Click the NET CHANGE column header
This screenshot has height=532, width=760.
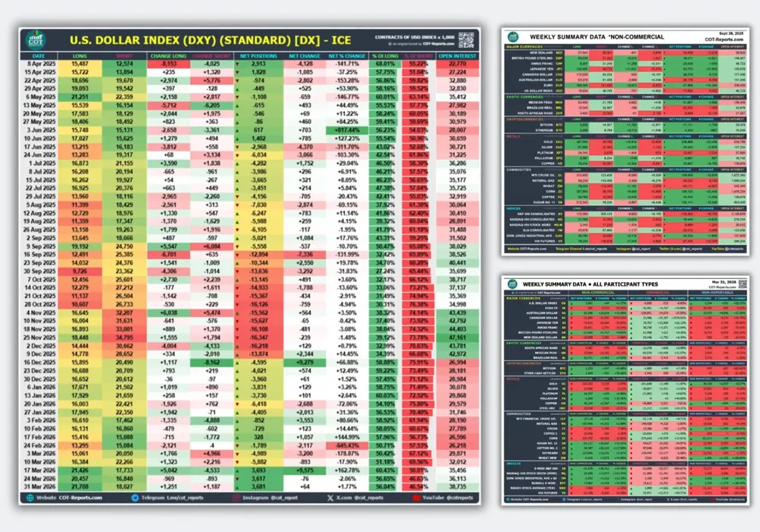(305, 56)
